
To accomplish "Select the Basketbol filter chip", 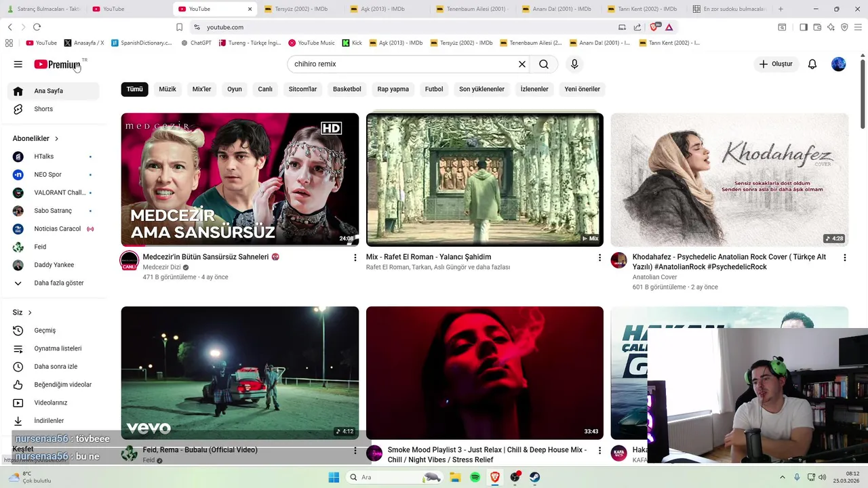I will click(x=347, y=89).
